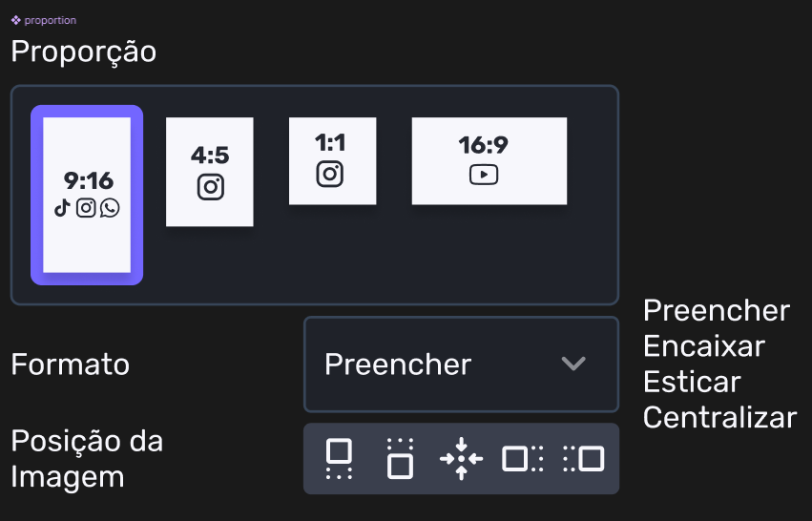Align image position to the bottom

point(400,458)
